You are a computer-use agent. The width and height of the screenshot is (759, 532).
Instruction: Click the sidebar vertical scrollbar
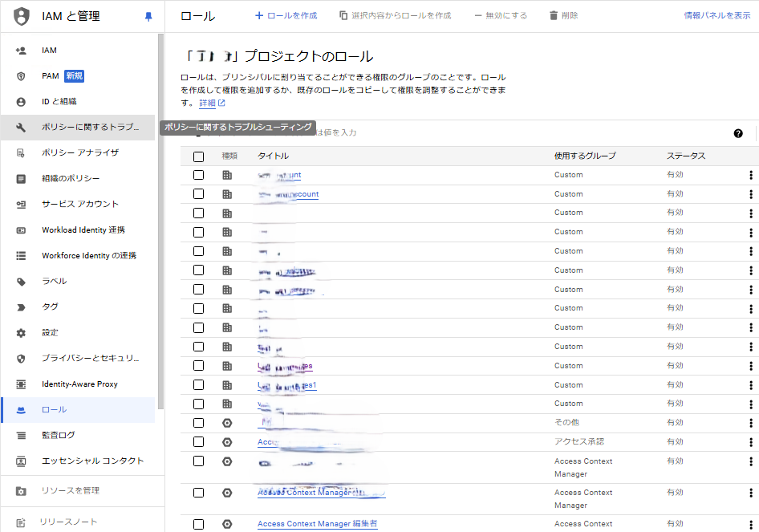(x=160, y=221)
